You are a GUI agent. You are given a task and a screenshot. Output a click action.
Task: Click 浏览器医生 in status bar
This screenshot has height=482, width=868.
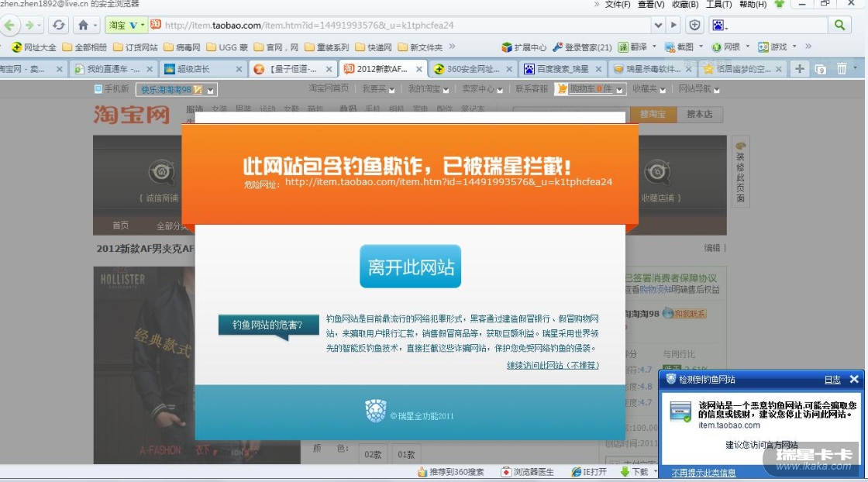pos(528,471)
